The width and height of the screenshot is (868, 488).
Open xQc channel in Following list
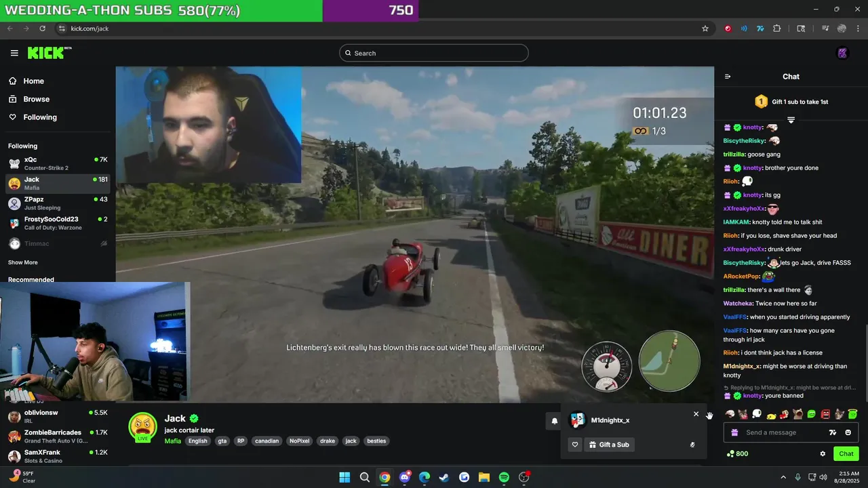pyautogui.click(x=58, y=163)
